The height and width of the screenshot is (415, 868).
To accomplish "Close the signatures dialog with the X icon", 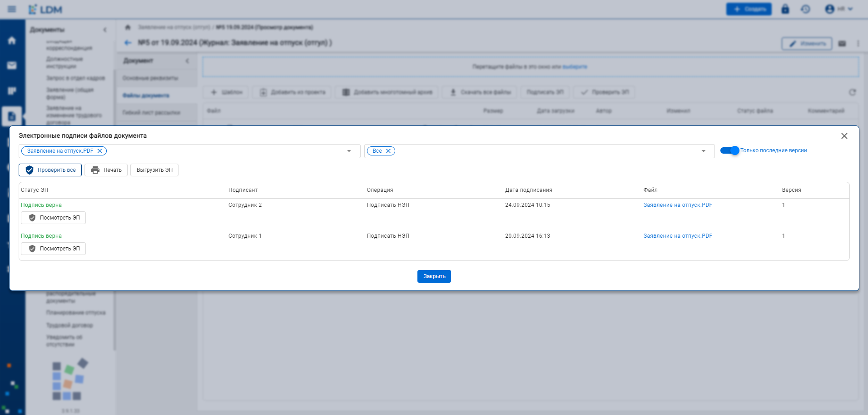I will pyautogui.click(x=844, y=136).
